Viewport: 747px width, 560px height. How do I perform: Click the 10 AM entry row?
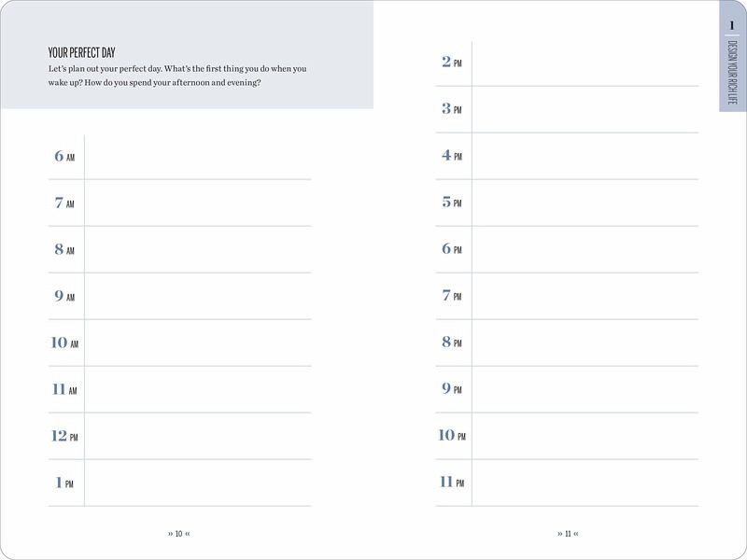[198, 343]
